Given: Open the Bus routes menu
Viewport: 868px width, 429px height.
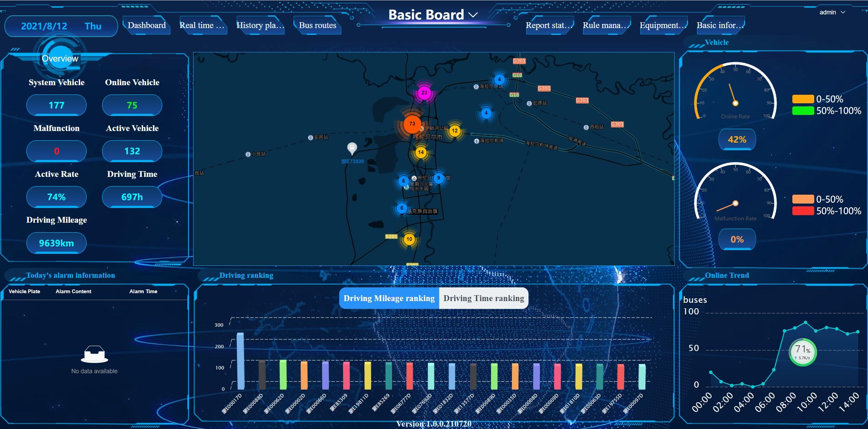Looking at the screenshot, I should point(317,25).
